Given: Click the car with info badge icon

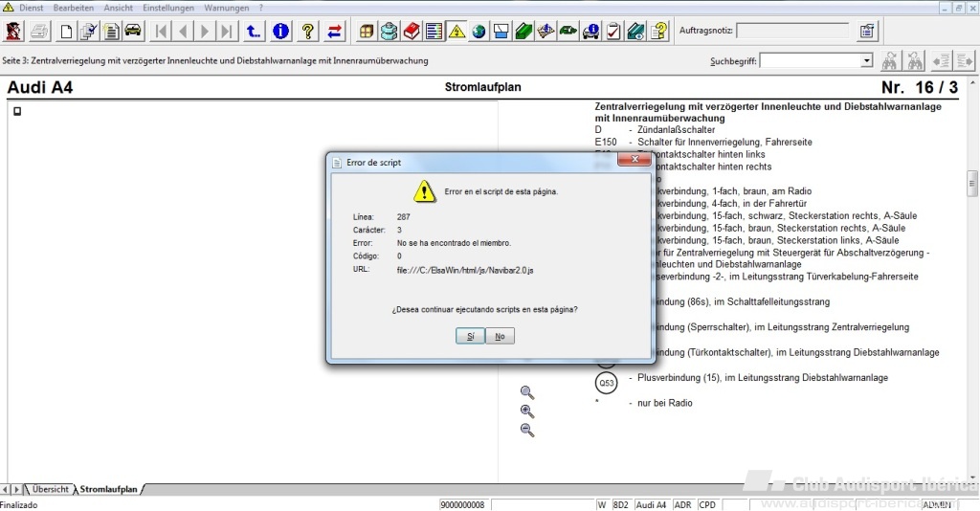Looking at the screenshot, I should 590,31.
